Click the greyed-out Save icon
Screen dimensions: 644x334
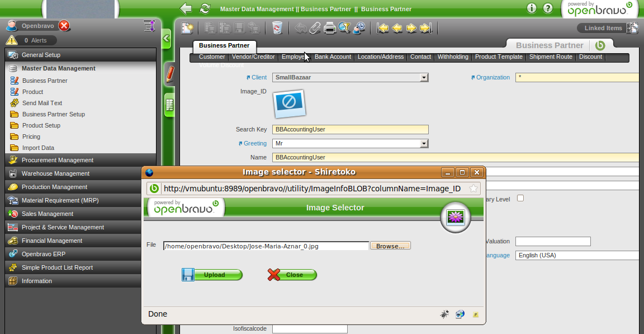tap(239, 28)
